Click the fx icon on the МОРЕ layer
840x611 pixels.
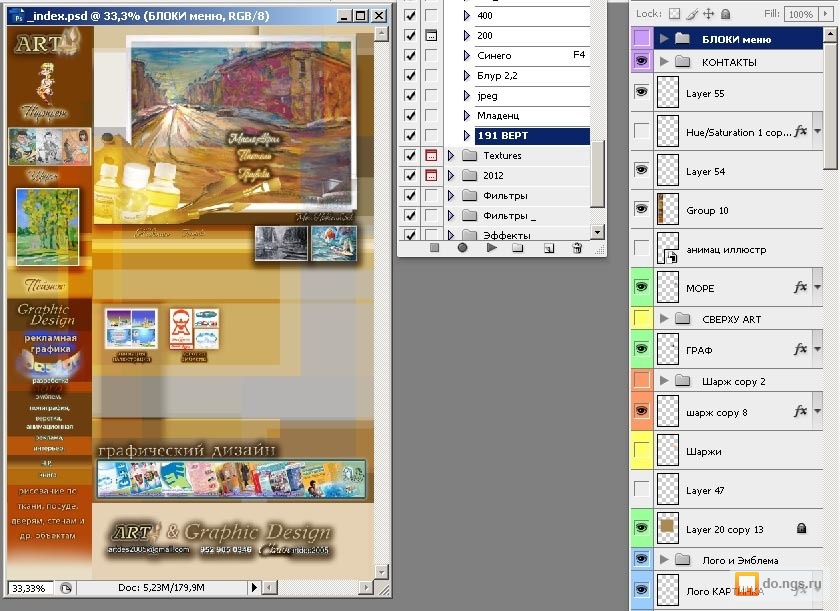(800, 288)
